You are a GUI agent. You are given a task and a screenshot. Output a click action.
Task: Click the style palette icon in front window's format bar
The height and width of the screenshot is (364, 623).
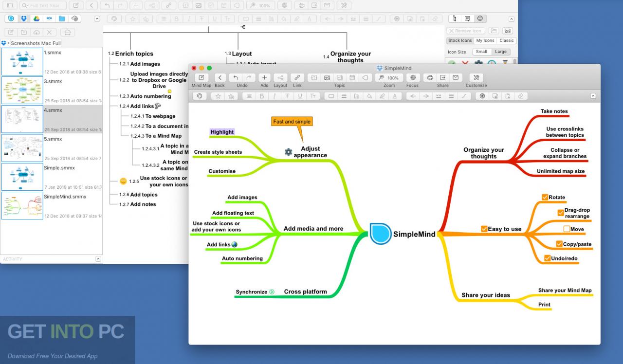click(199, 96)
